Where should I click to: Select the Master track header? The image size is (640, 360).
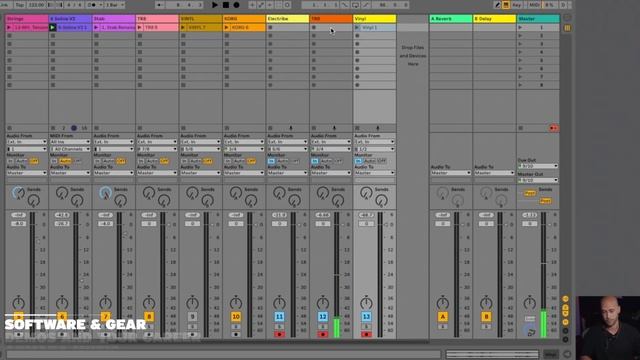[x=538, y=19]
